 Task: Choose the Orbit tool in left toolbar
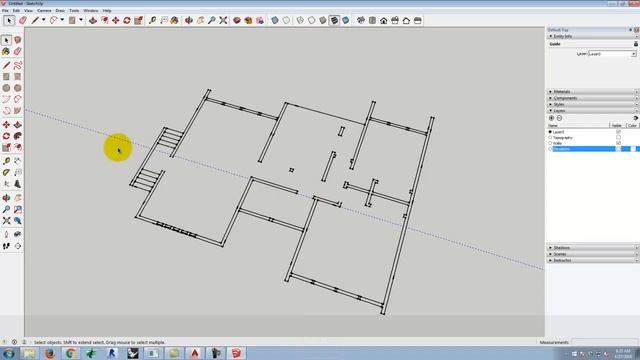click(6, 198)
